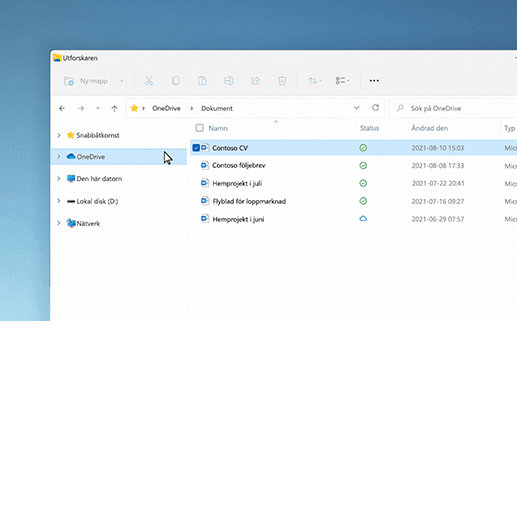Open the Sort options dropdown
This screenshot has width=517, height=517.
[314, 81]
